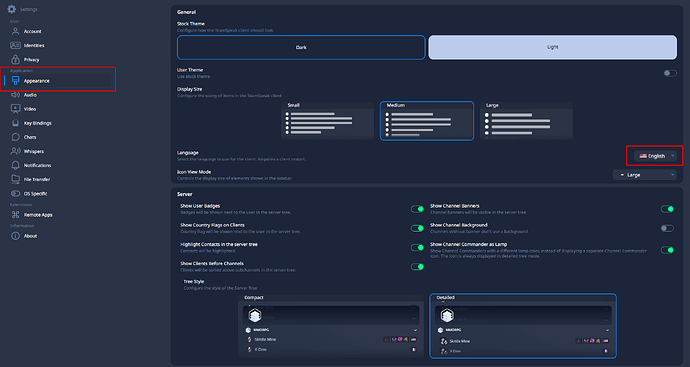The width and height of the screenshot is (690, 367).
Task: Open the English language dropdown
Action: (x=655, y=156)
